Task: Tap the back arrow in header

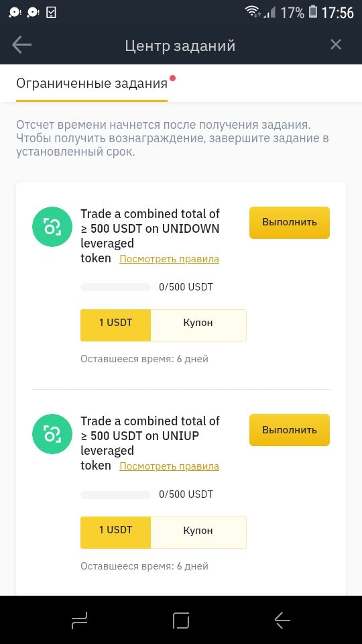Action: (21, 45)
